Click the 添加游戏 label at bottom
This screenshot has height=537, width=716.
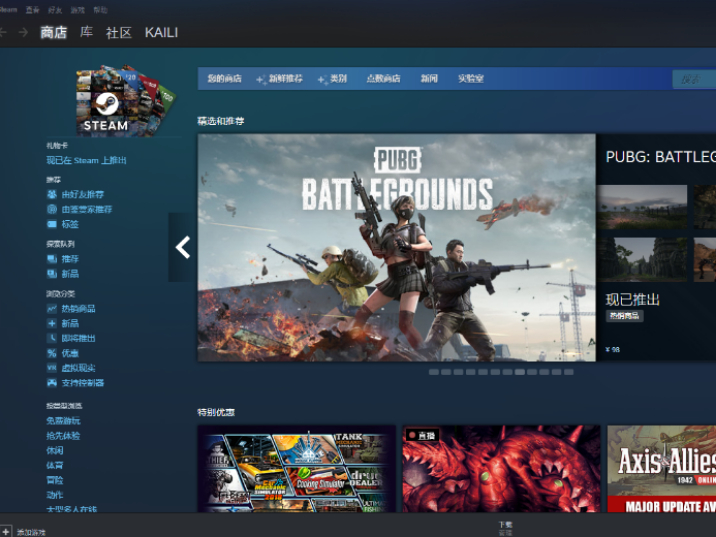31,532
